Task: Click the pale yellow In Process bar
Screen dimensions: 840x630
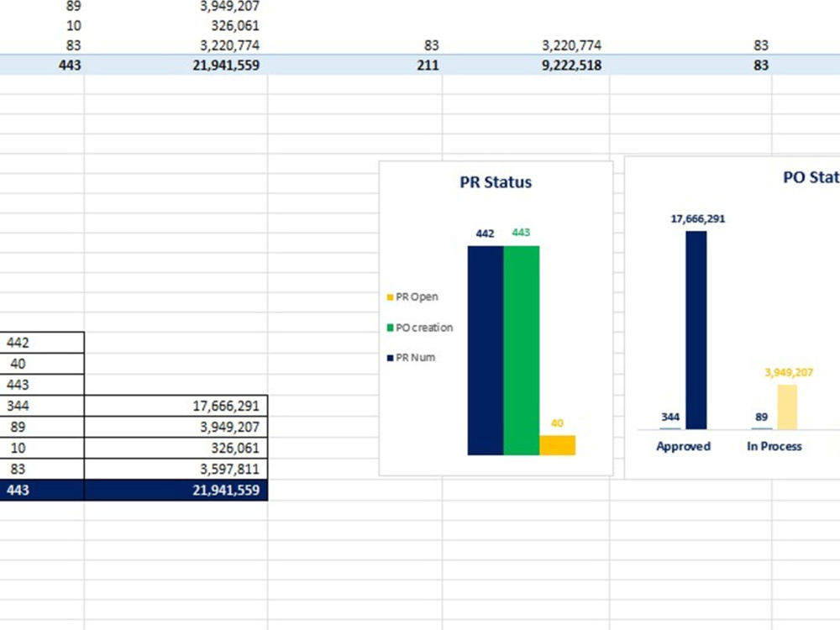Action: pyautogui.click(x=787, y=407)
